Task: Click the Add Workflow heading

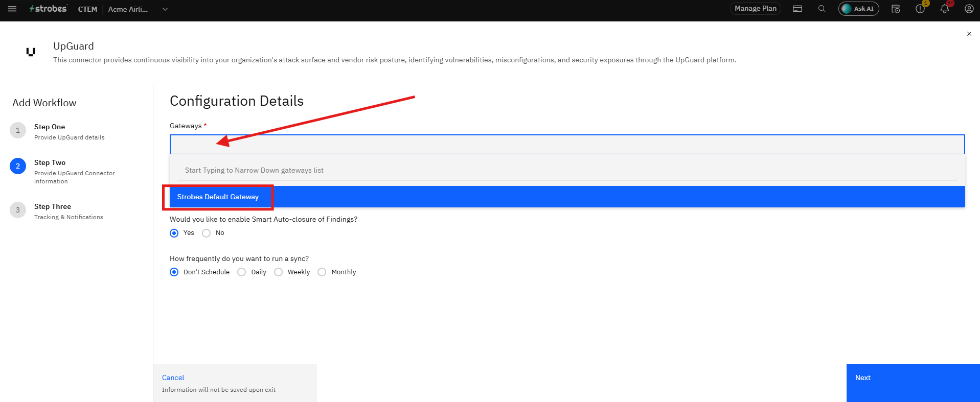Action: (x=44, y=103)
